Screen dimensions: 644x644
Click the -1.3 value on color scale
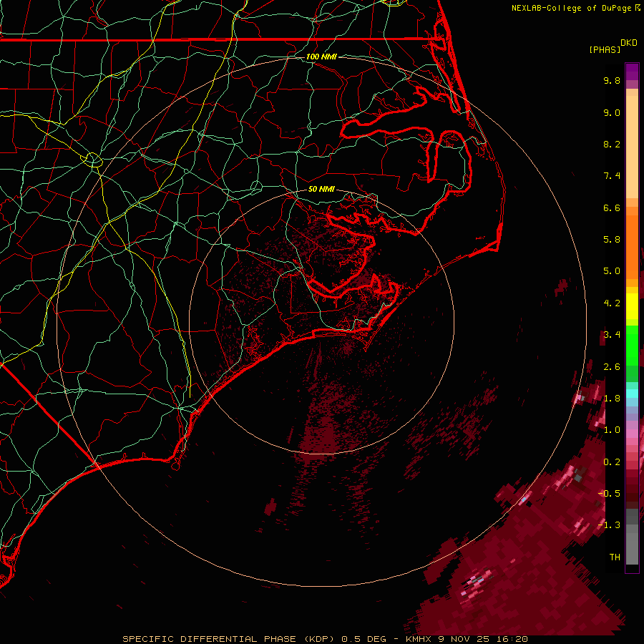click(609, 525)
